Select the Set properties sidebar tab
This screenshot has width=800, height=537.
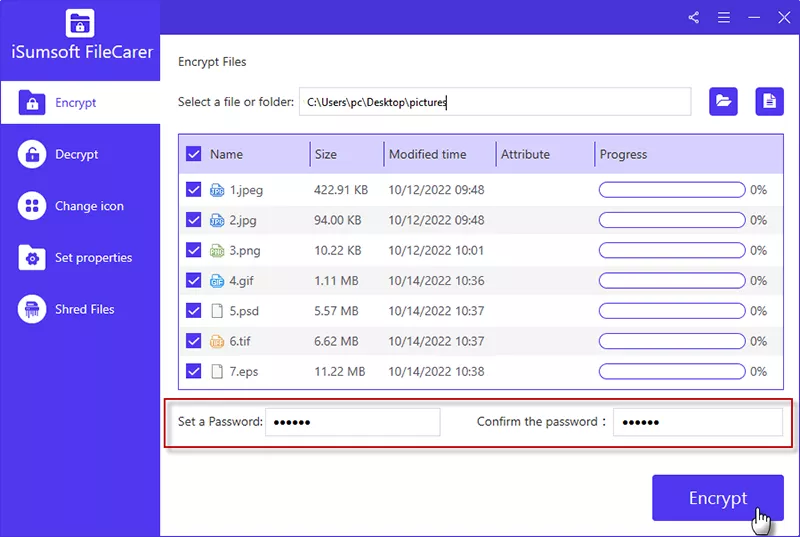pyautogui.click(x=93, y=258)
